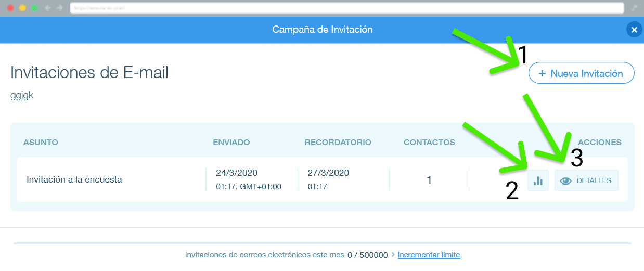644x271 pixels.
Task: Click the green maximize dot of the browser
Action: [34, 8]
